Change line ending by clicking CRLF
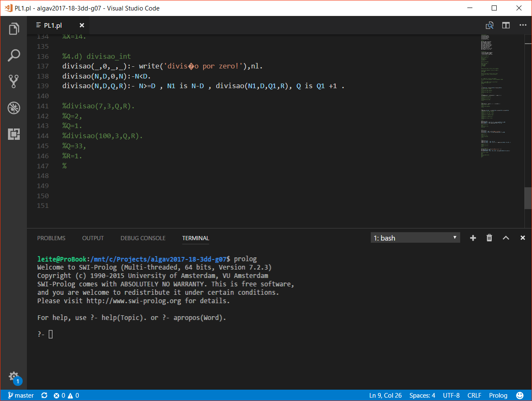532x401 pixels. click(x=474, y=395)
